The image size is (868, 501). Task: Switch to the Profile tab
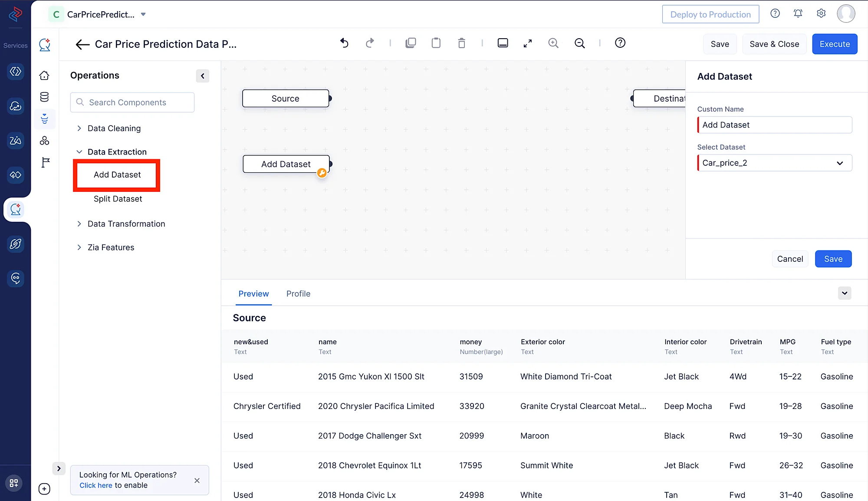click(298, 294)
